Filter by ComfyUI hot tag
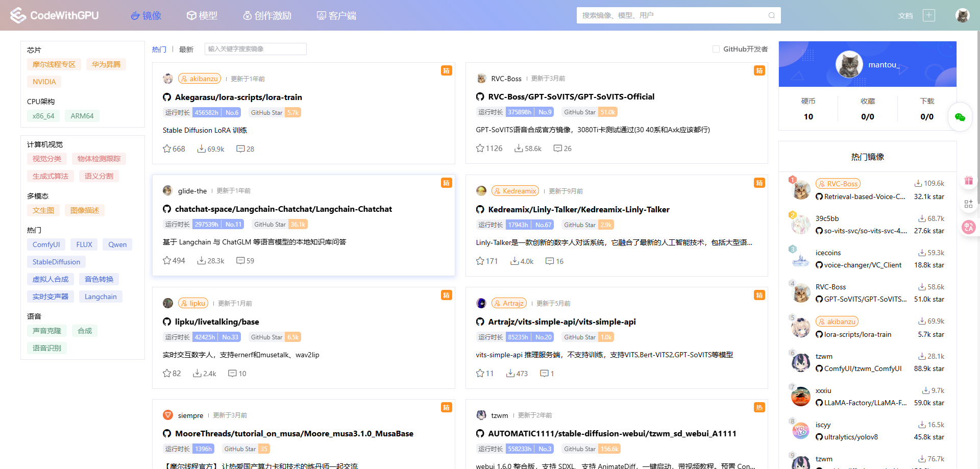This screenshot has height=469, width=980. click(x=46, y=244)
